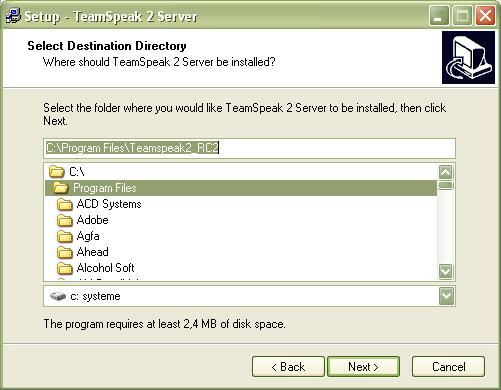Click the Setup application icon in title bar

click(x=13, y=16)
